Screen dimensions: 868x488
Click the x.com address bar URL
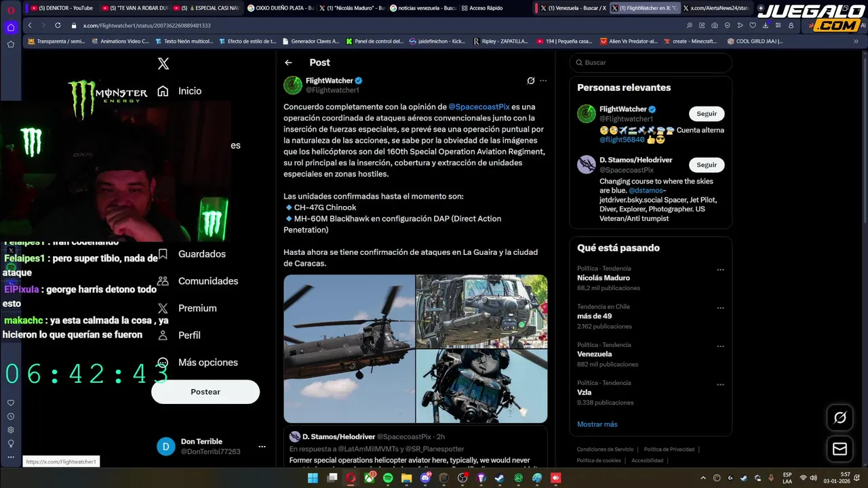pyautogui.click(x=146, y=25)
